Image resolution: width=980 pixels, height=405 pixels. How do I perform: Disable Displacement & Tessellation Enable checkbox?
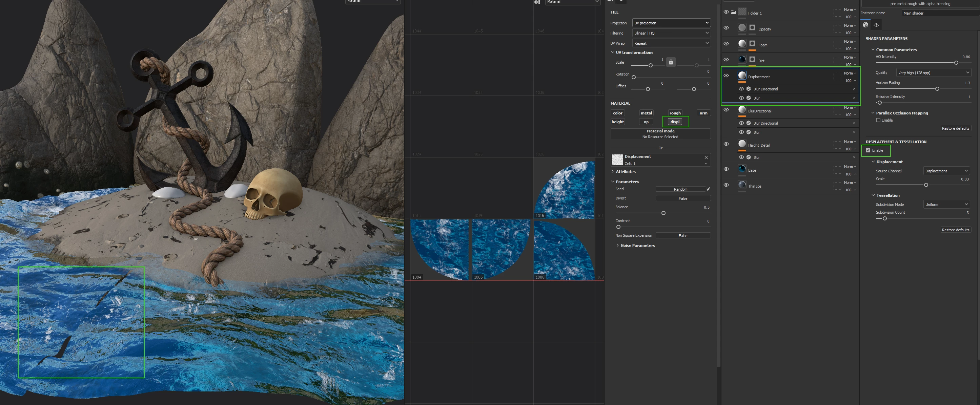coord(868,150)
